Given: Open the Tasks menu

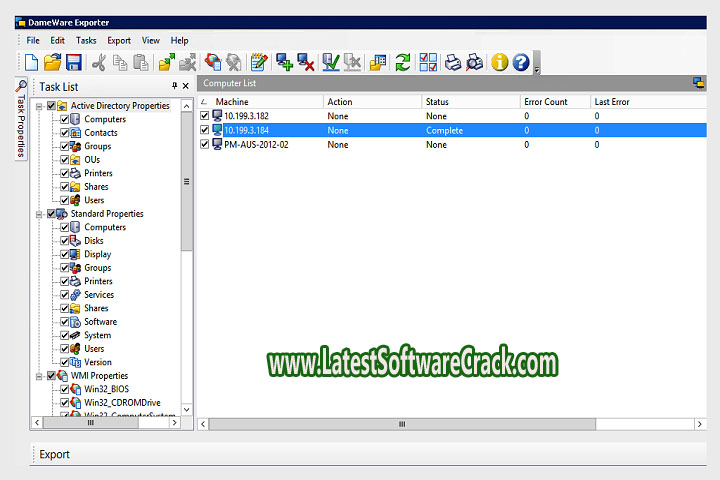Looking at the screenshot, I should click(86, 41).
